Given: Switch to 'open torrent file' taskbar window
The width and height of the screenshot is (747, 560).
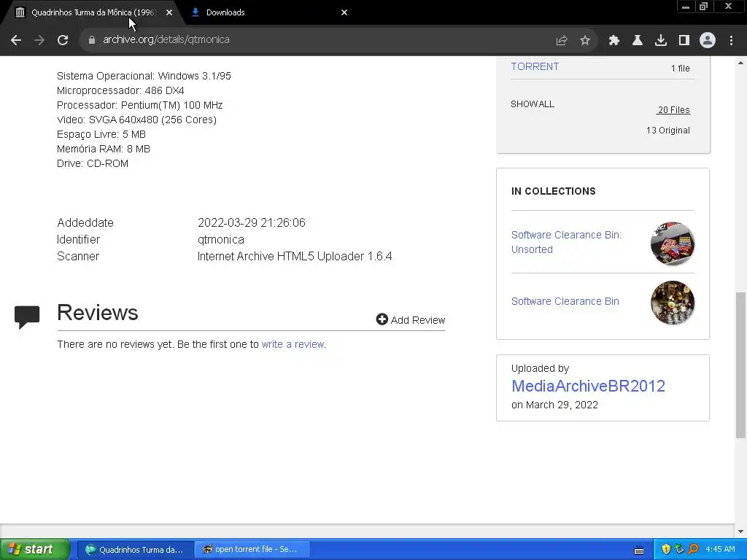Looking at the screenshot, I should [x=252, y=550].
